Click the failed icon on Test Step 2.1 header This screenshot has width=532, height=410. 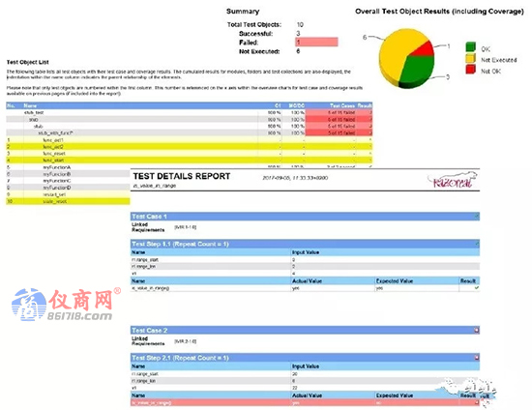pos(476,358)
